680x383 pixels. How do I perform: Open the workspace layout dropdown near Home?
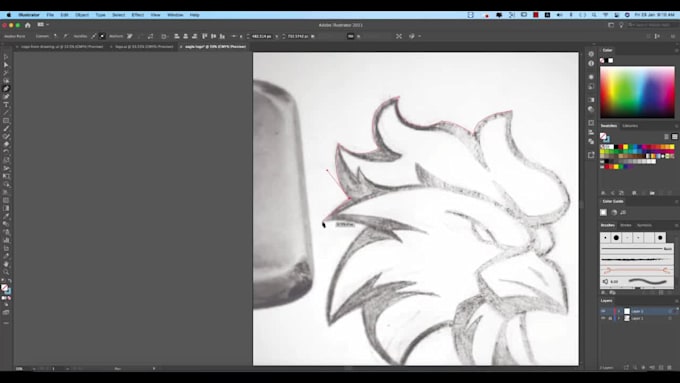(x=42, y=25)
